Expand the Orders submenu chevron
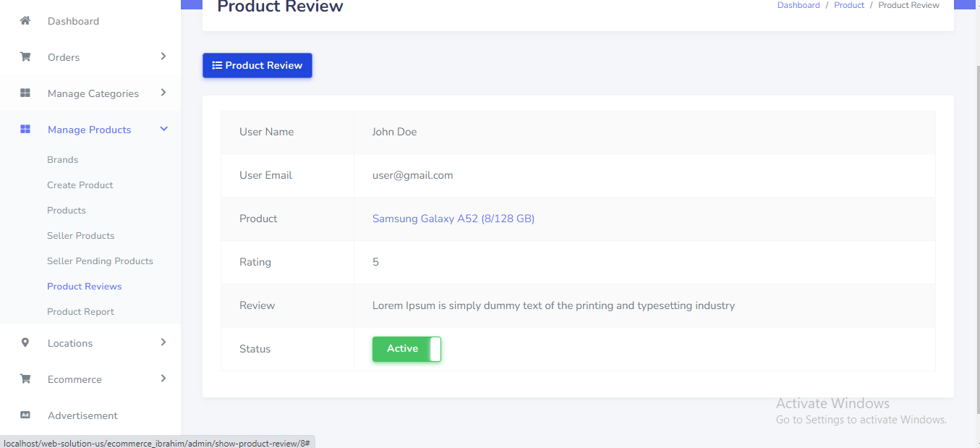Screen dimensions: 980x448 point(163,56)
